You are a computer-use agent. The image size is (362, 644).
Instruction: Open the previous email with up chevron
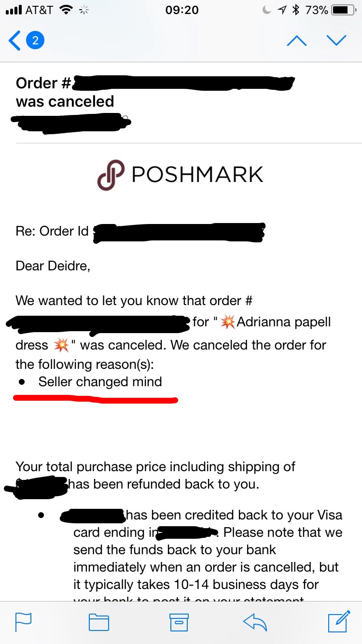(x=297, y=41)
